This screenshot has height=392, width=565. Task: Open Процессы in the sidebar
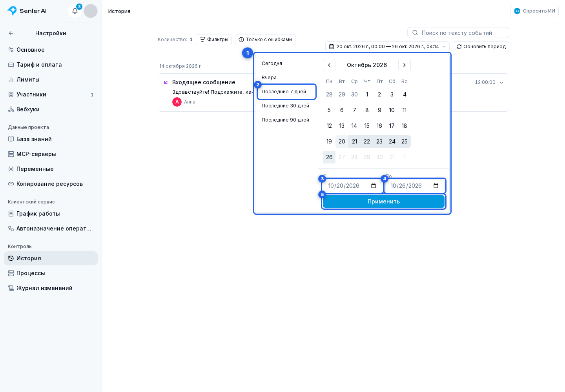coord(51,273)
